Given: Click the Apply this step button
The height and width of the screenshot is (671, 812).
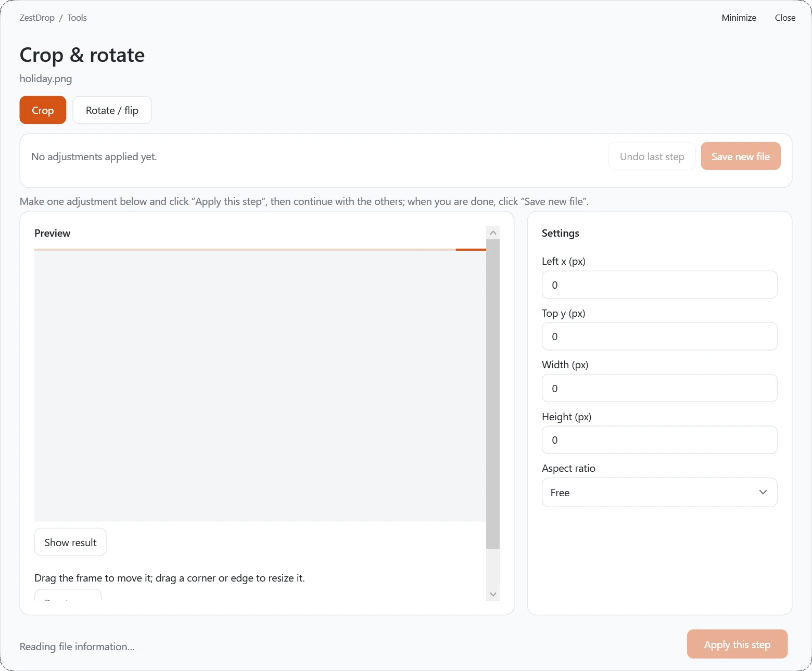Looking at the screenshot, I should click(737, 644).
